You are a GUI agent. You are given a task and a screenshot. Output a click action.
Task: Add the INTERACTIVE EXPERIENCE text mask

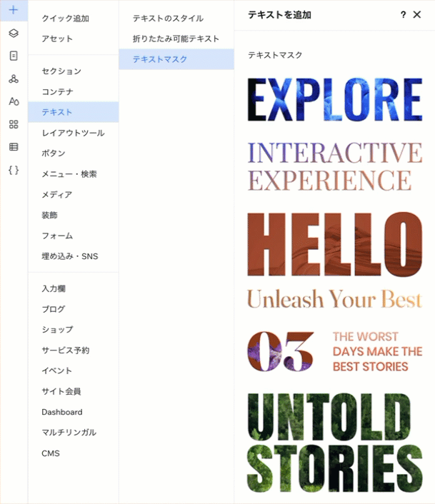[334, 167]
